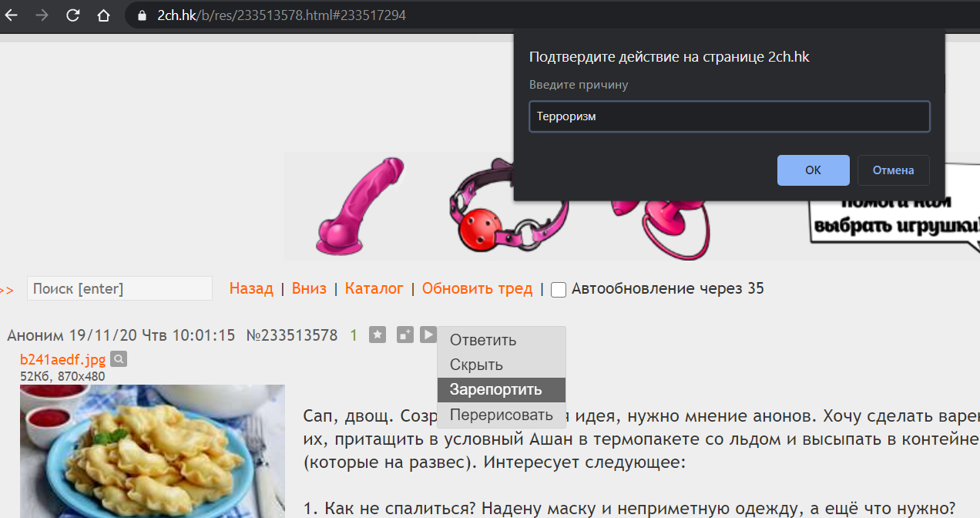The width and height of the screenshot is (980, 518).
Task: Open the browser home page icon
Action: (x=104, y=15)
